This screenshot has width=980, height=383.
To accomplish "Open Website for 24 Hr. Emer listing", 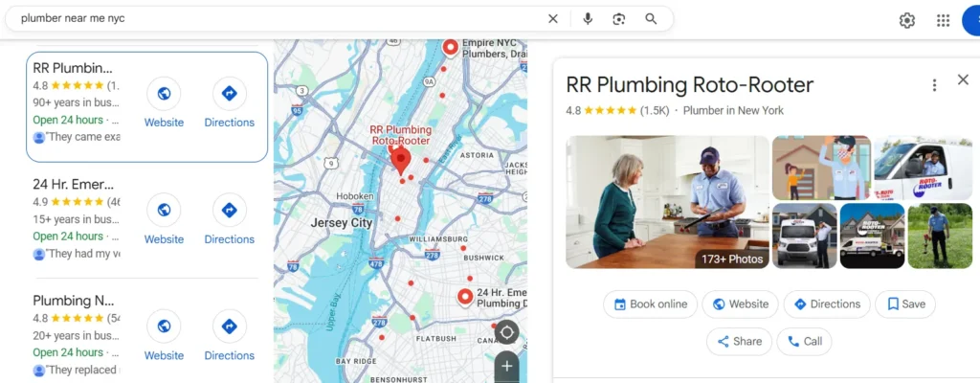I will 164,219.
